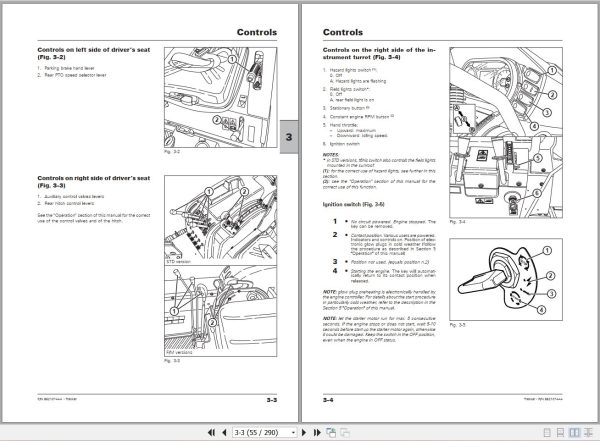
Task: Click Fig. 3-2 left seat controls illustration
Action: [x=221, y=98]
